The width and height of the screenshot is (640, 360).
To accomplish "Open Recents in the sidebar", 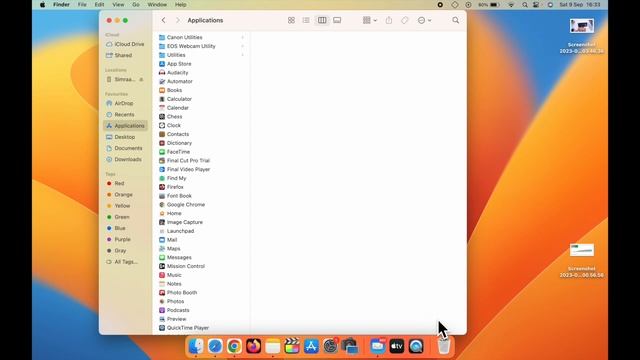I will [125, 115].
